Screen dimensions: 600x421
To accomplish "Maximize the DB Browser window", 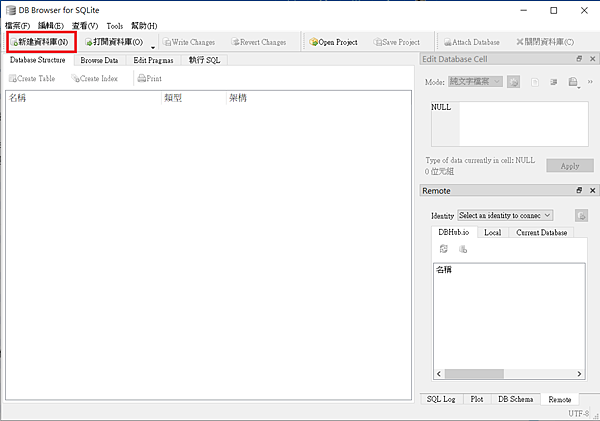I will [553, 10].
